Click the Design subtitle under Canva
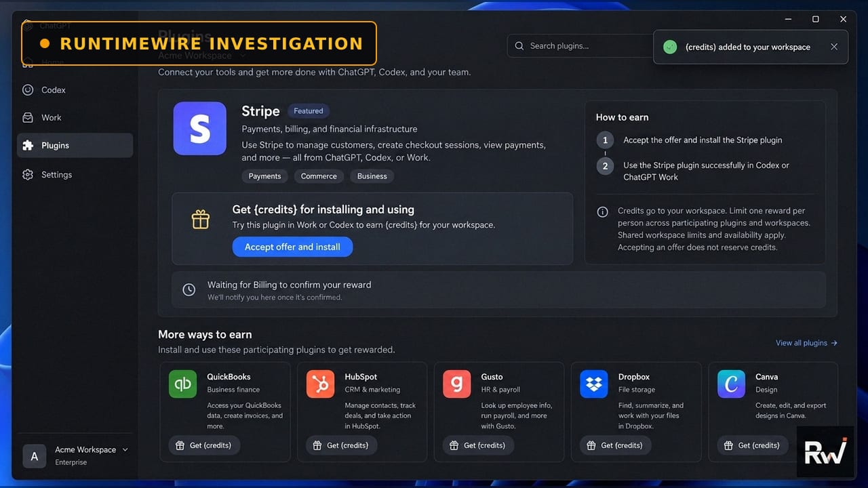This screenshot has width=868, height=488. click(766, 390)
